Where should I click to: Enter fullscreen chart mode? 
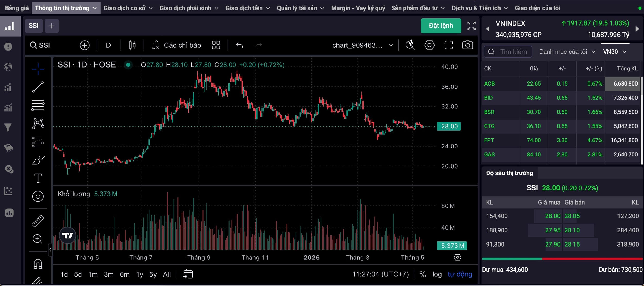[449, 45]
